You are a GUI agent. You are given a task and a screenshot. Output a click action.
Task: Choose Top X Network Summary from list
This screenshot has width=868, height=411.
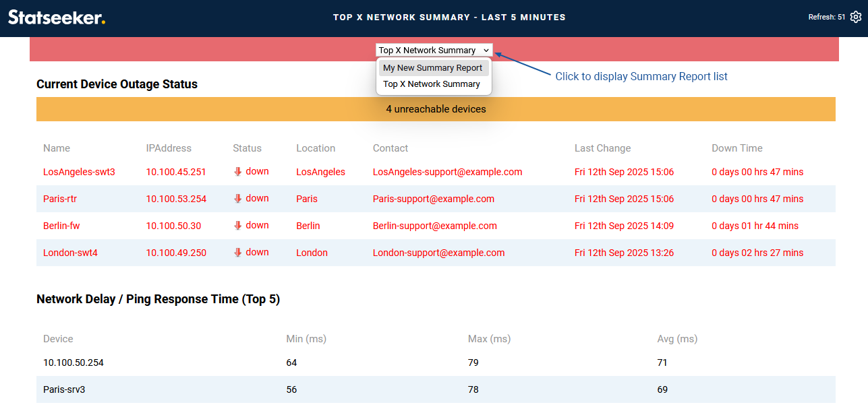point(432,84)
